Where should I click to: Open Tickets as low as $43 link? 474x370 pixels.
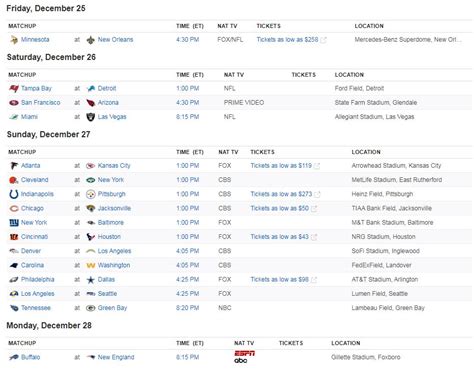click(279, 237)
